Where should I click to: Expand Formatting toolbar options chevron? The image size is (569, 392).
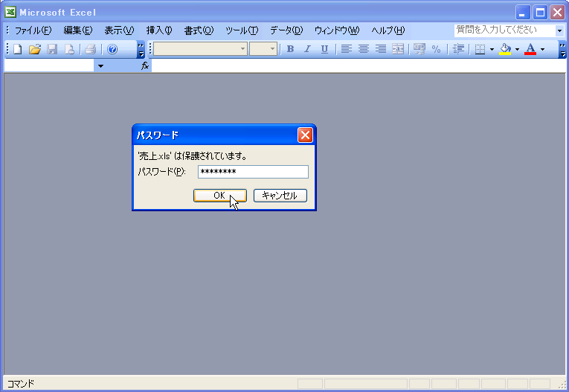click(562, 49)
